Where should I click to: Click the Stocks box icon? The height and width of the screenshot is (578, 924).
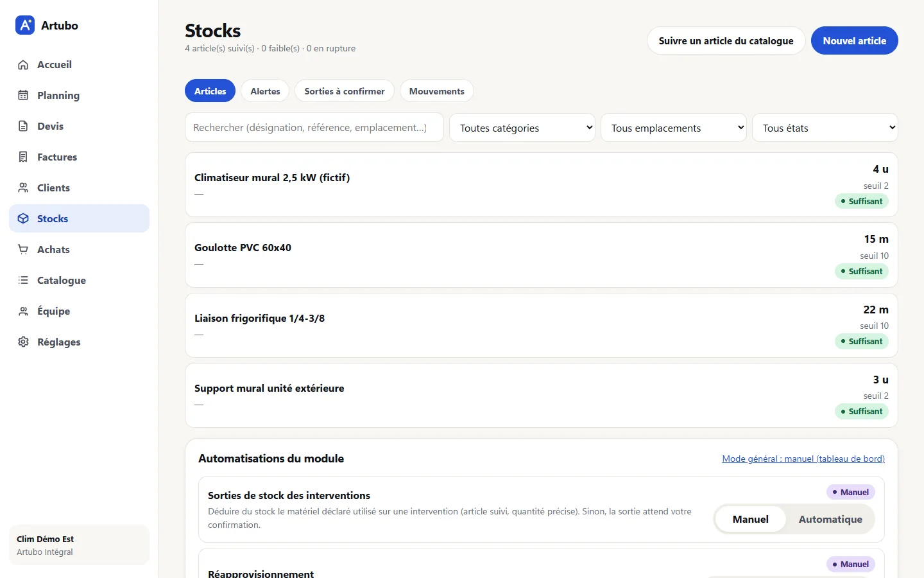23,218
